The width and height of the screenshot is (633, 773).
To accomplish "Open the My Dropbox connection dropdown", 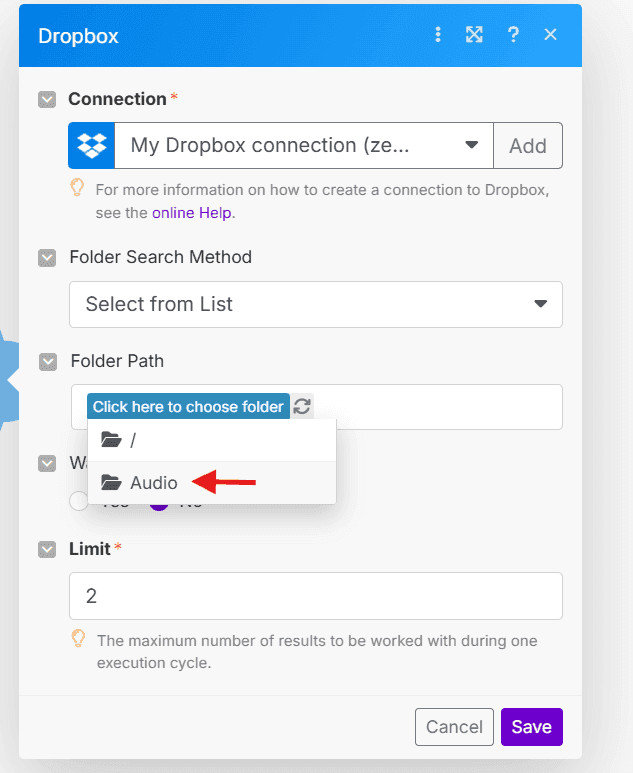I will pyautogui.click(x=304, y=146).
